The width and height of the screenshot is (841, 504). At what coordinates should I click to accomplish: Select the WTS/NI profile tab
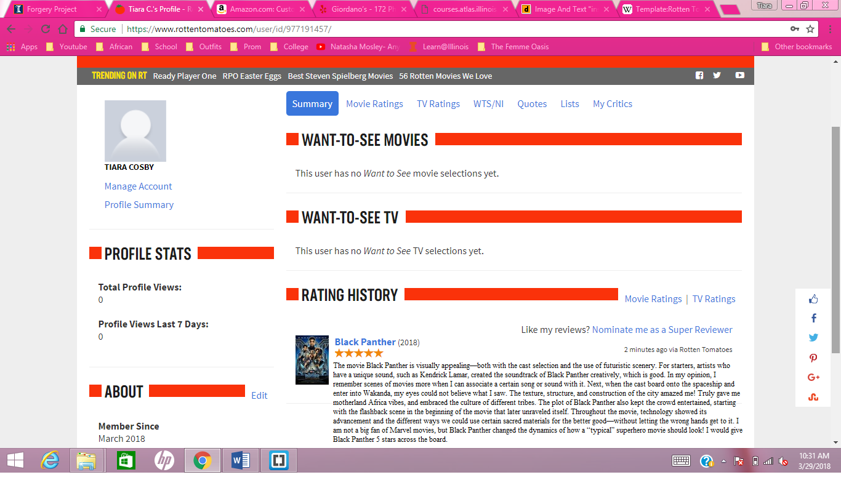point(488,104)
